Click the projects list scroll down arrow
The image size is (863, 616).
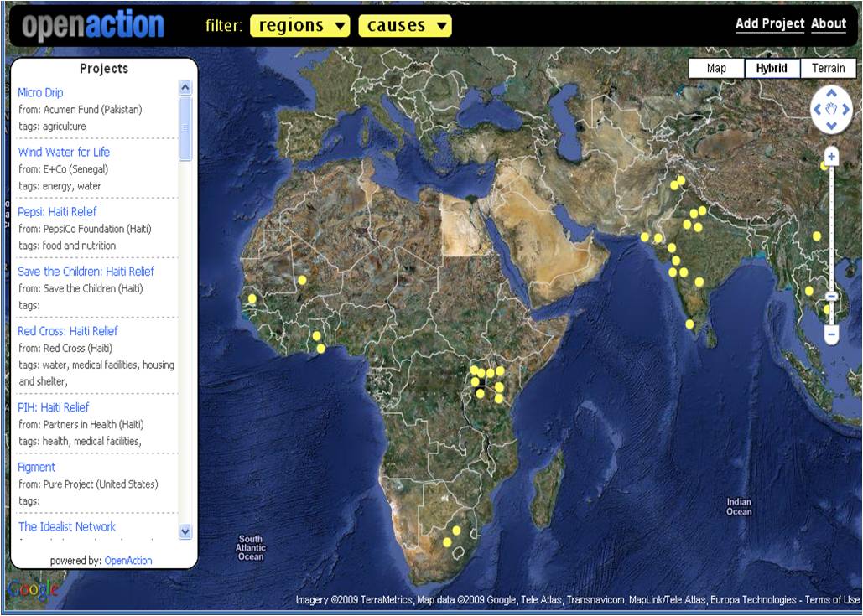tap(185, 531)
